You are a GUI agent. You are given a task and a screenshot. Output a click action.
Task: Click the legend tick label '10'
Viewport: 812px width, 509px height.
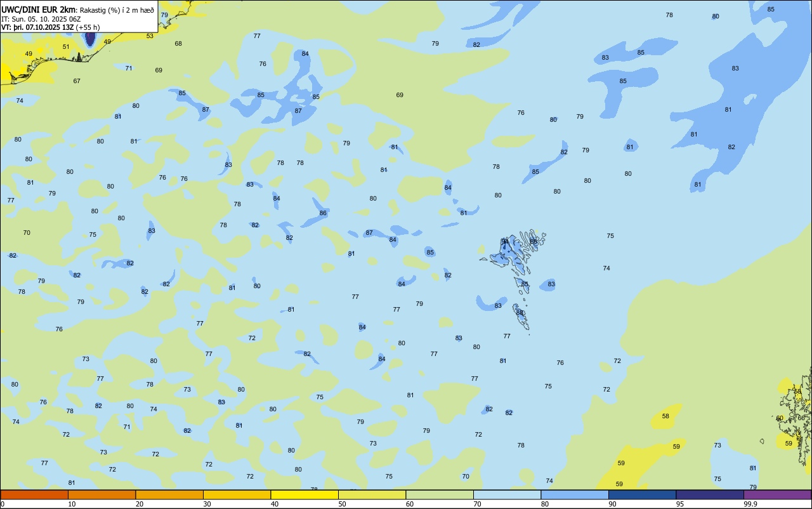(72, 504)
